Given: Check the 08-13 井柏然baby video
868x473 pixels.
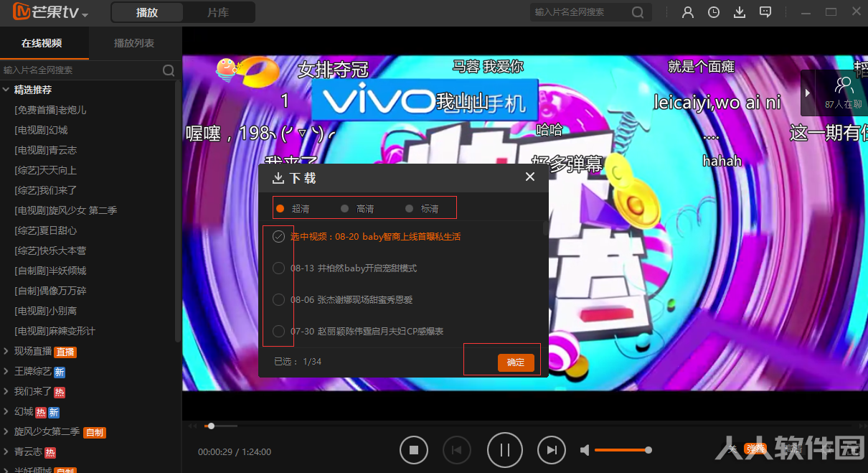Looking at the screenshot, I should tap(278, 268).
